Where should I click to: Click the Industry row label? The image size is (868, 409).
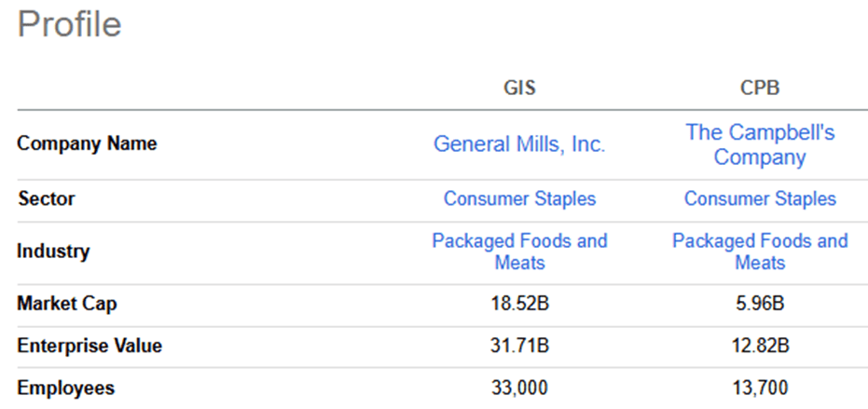(x=53, y=252)
